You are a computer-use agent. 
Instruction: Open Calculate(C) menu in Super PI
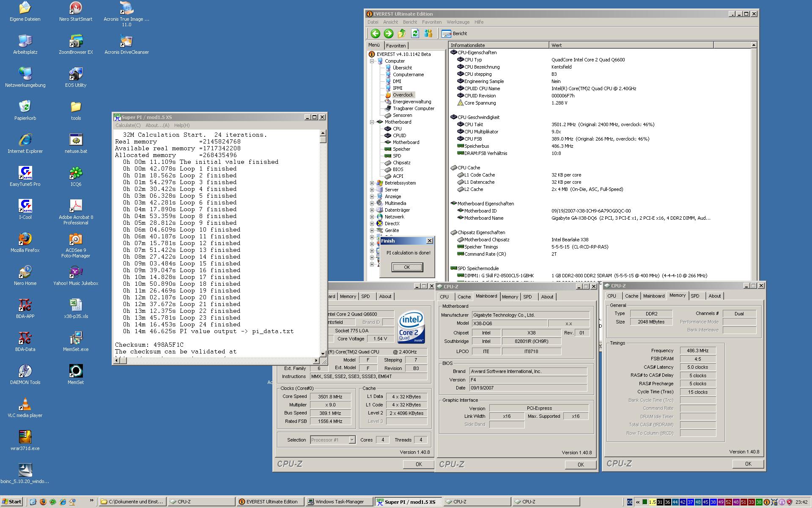(x=128, y=125)
